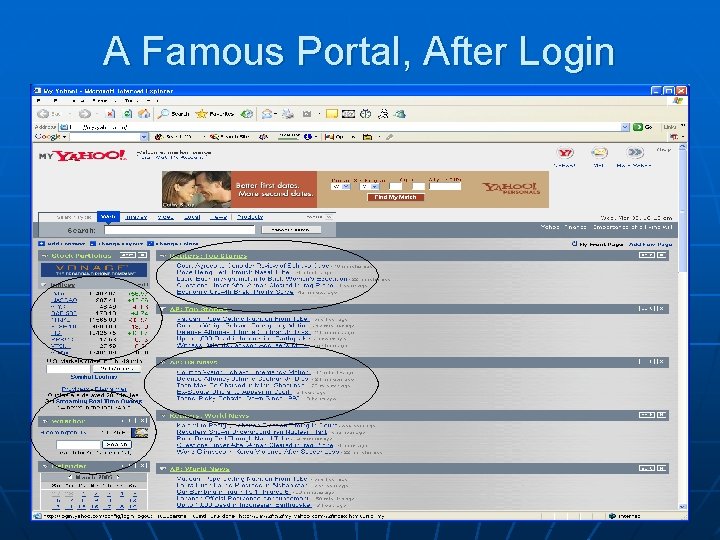This screenshot has width=720, height=540.
Task: Click the Yahoo Personals ad photo
Action: (x=197, y=189)
